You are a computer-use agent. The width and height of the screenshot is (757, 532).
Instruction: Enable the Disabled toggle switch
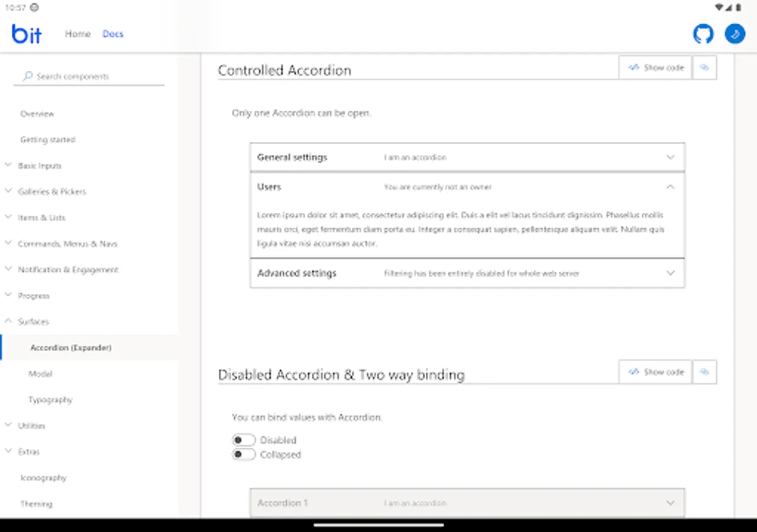click(244, 440)
